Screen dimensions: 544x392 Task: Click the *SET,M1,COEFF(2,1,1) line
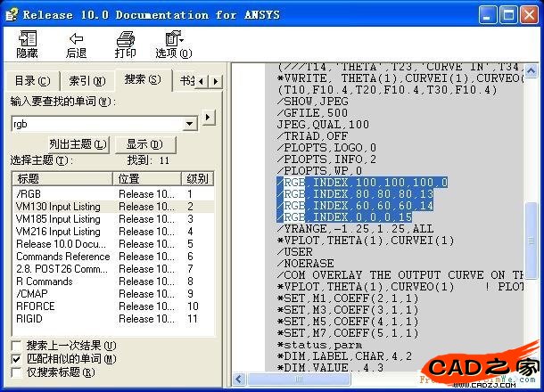point(348,298)
